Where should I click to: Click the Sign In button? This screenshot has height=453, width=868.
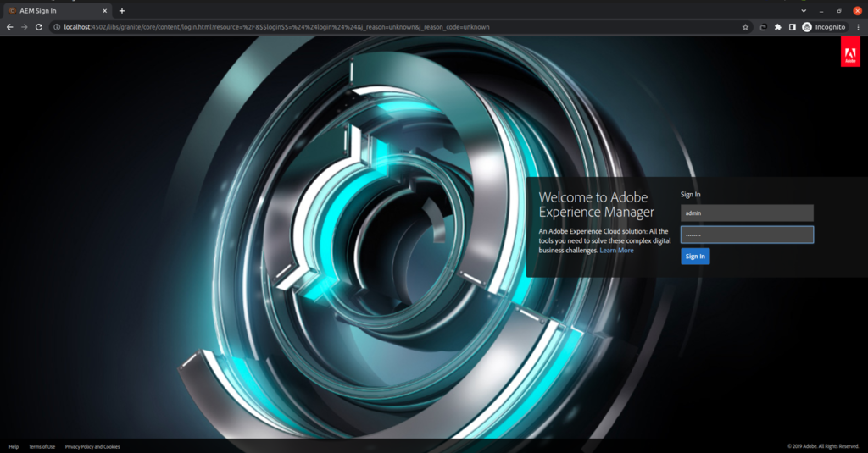695,256
